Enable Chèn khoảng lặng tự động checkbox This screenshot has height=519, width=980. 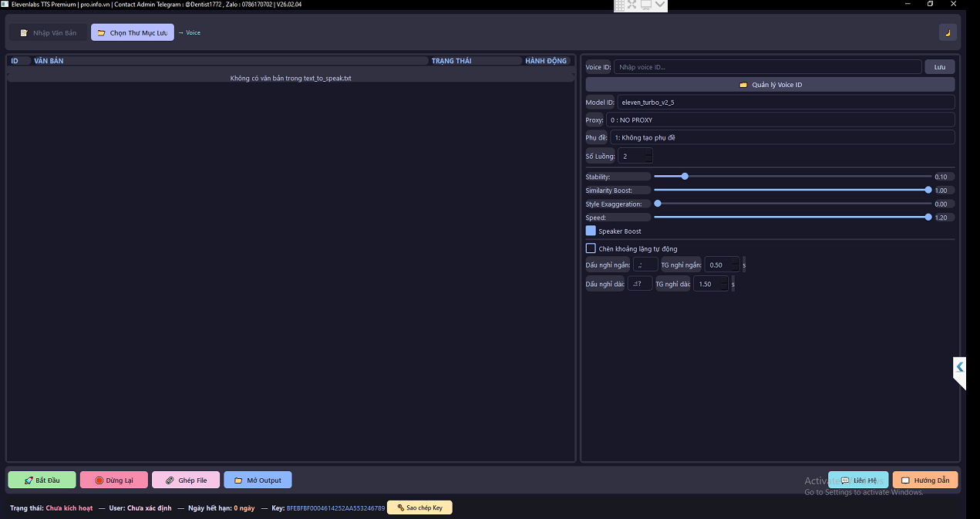pos(591,249)
